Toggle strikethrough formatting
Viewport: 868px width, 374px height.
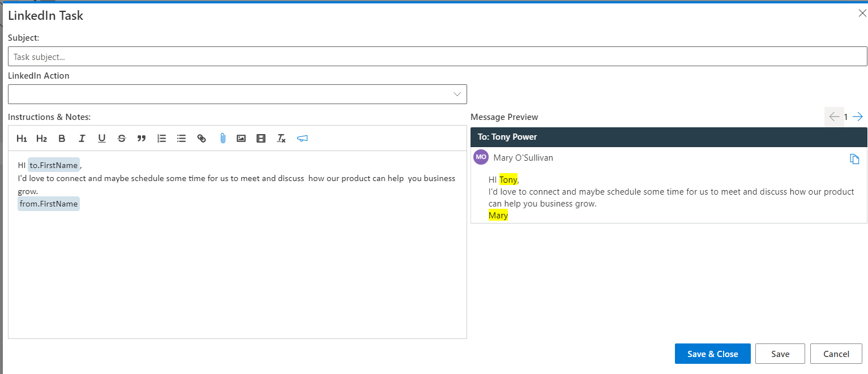(122, 139)
